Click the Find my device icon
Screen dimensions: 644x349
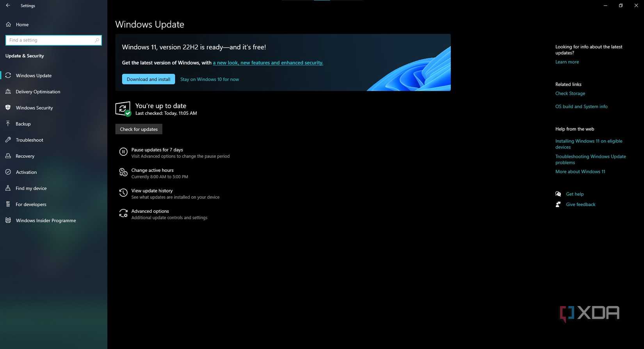click(8, 188)
